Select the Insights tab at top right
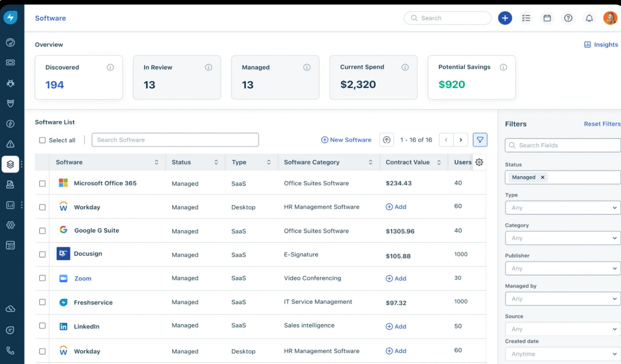 pyautogui.click(x=601, y=44)
